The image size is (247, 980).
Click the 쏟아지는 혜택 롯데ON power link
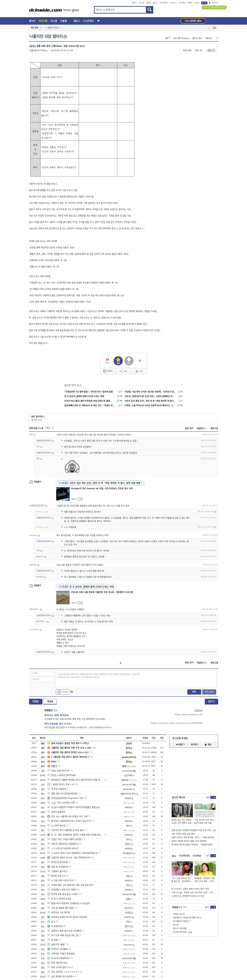pos(56,715)
